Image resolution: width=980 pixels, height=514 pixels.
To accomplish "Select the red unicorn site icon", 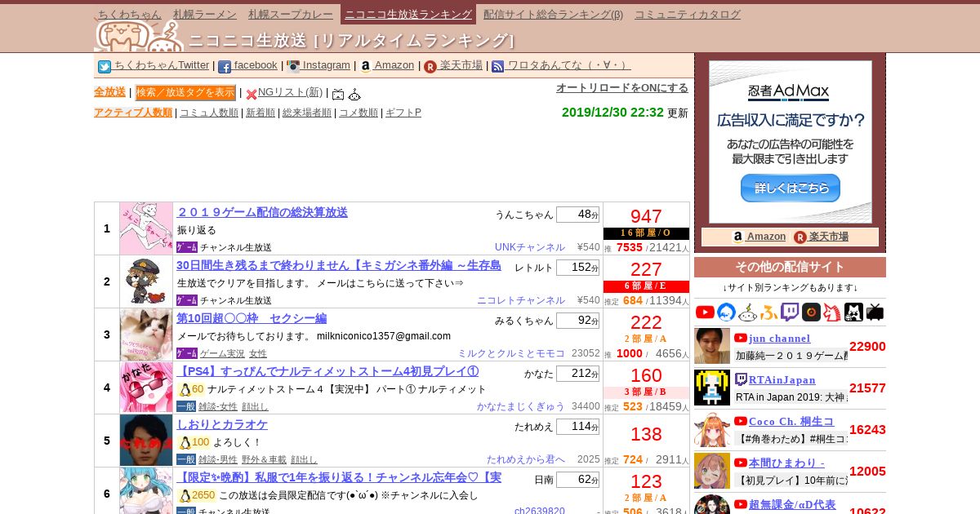I will pos(832,312).
